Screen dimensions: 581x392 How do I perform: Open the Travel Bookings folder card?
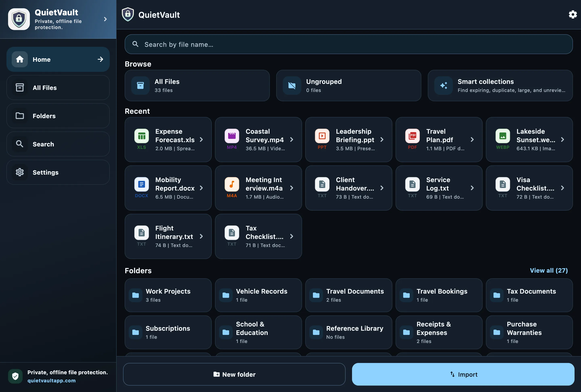click(x=439, y=295)
